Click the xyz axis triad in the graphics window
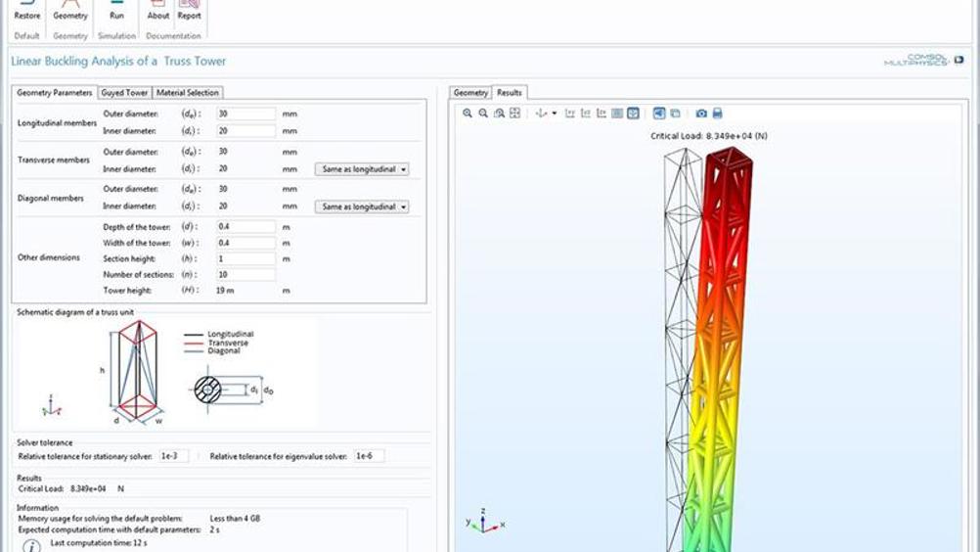Viewport: 980px width, 552px height. point(485,522)
